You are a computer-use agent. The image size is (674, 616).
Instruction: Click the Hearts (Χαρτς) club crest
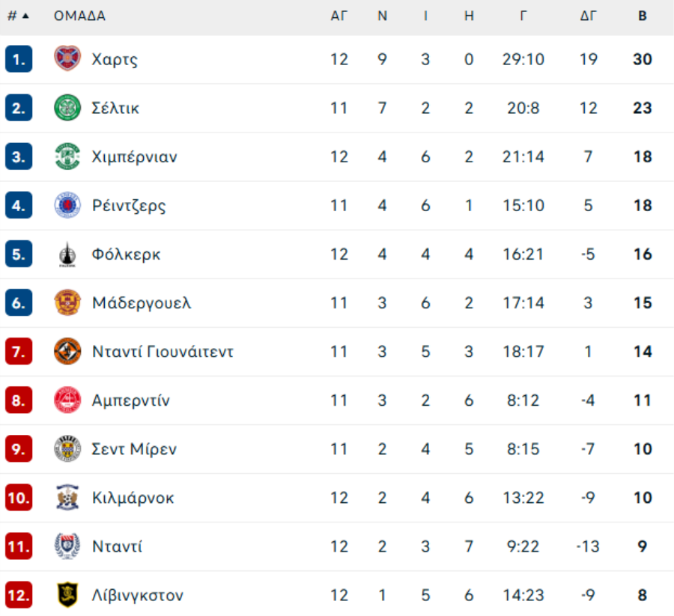click(67, 59)
